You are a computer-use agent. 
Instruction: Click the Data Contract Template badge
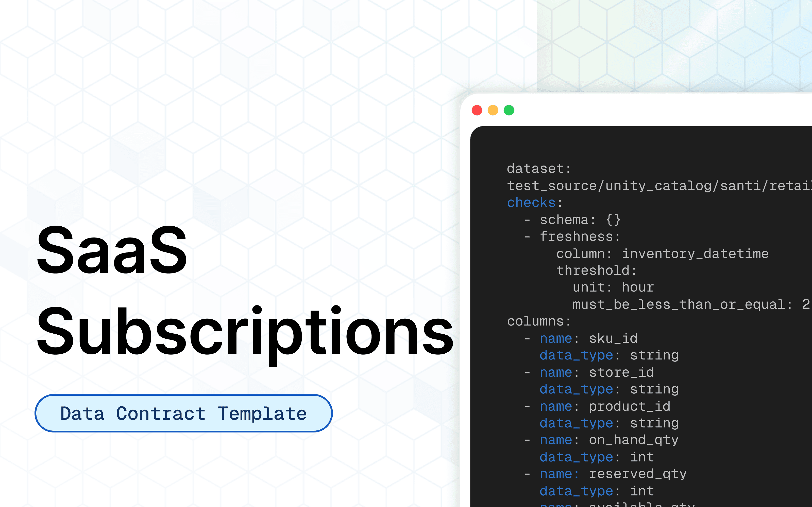[183, 413]
